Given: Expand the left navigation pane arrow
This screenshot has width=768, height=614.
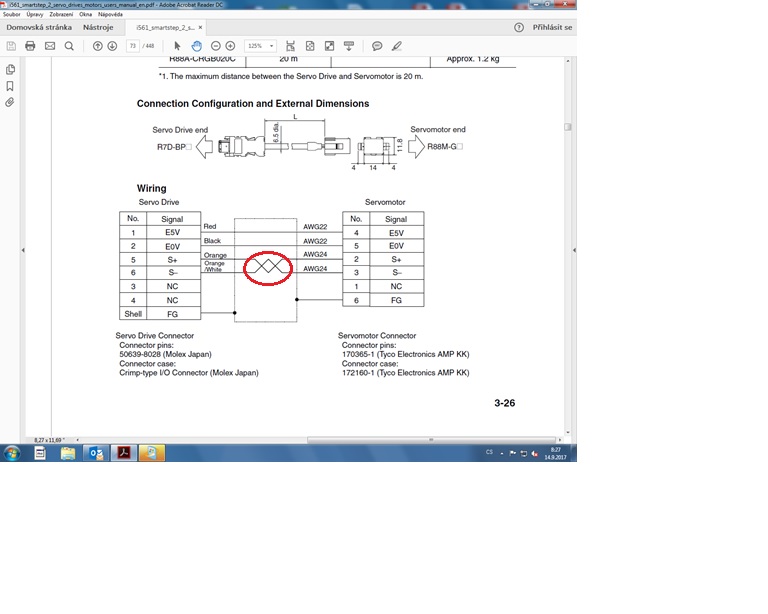Looking at the screenshot, I should pyautogui.click(x=23, y=250).
